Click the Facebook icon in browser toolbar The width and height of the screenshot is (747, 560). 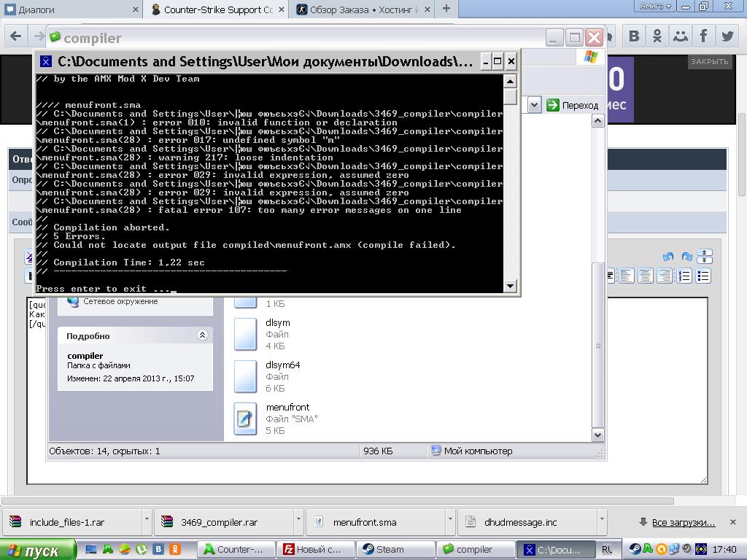(x=704, y=36)
